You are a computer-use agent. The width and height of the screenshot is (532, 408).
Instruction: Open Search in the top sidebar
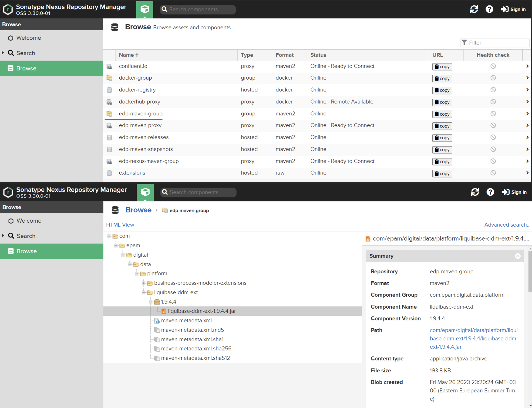[51, 53]
